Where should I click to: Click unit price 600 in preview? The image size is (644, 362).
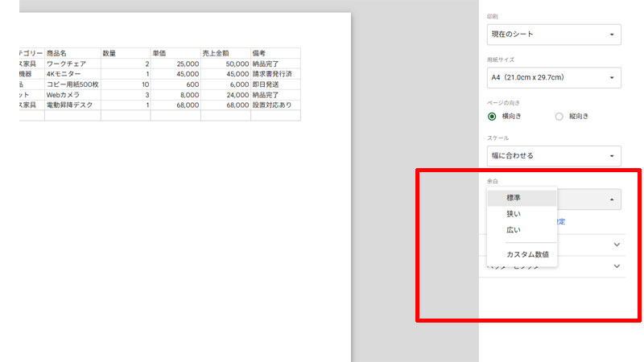click(175, 84)
